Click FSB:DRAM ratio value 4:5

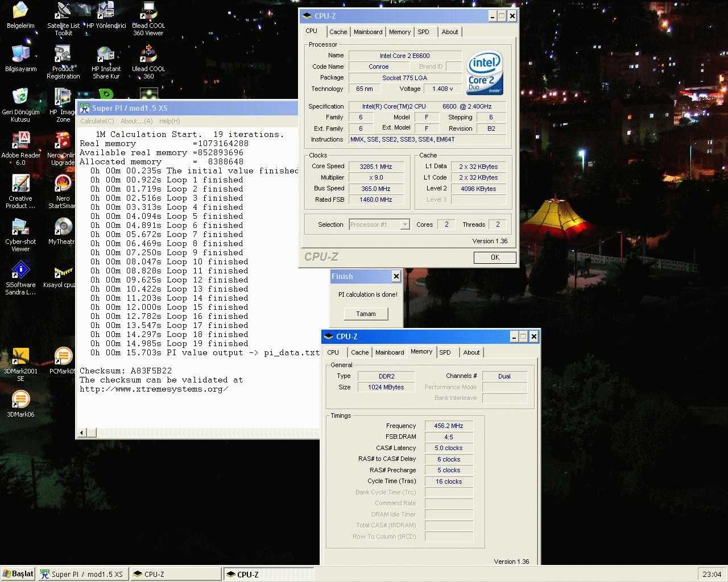449,437
